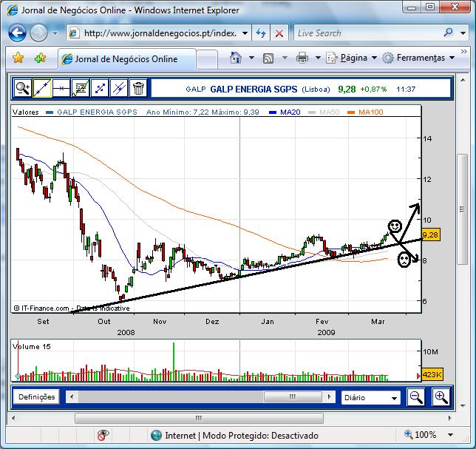Click the chart's right scroll arrow
Viewport: 476px width, 449px height.
[330, 396]
